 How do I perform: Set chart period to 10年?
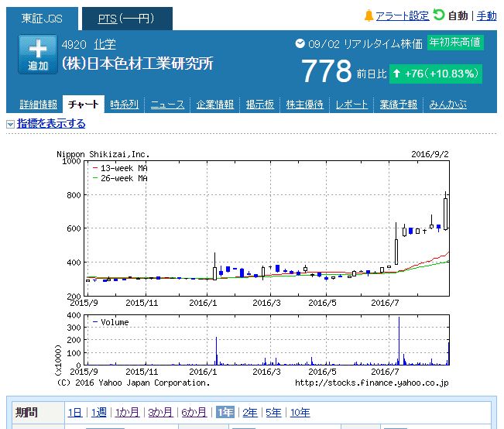[x=300, y=412]
